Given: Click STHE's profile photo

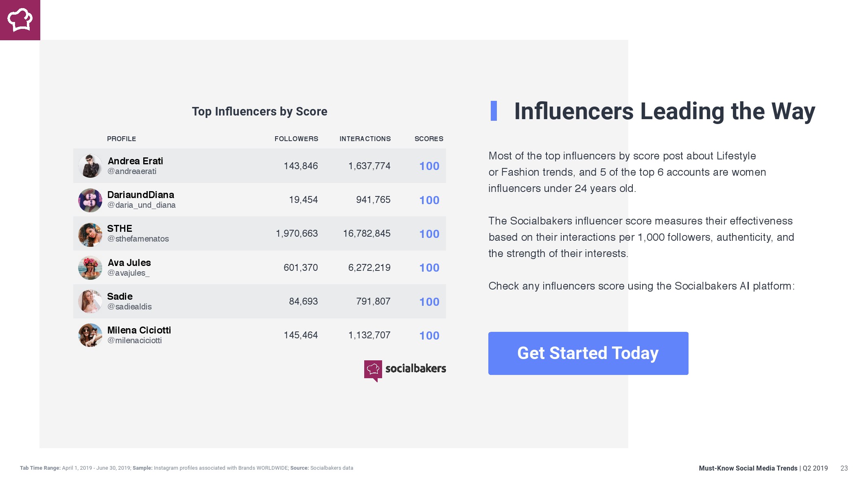Looking at the screenshot, I should click(90, 234).
